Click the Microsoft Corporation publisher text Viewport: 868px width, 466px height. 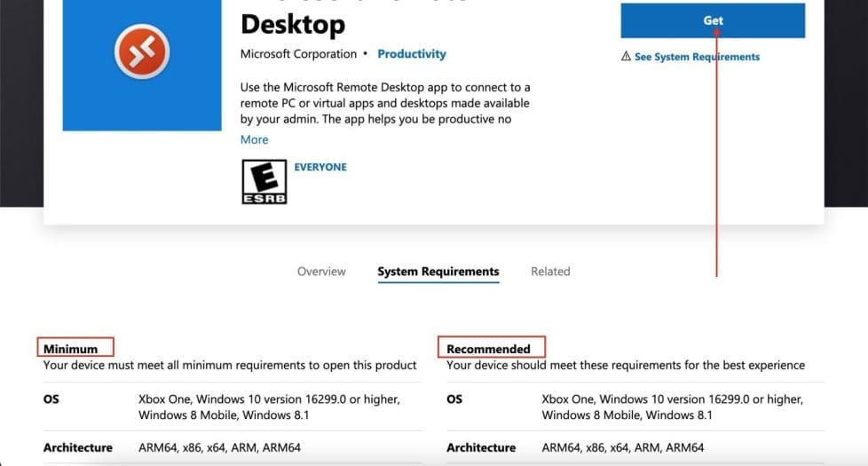coord(298,53)
